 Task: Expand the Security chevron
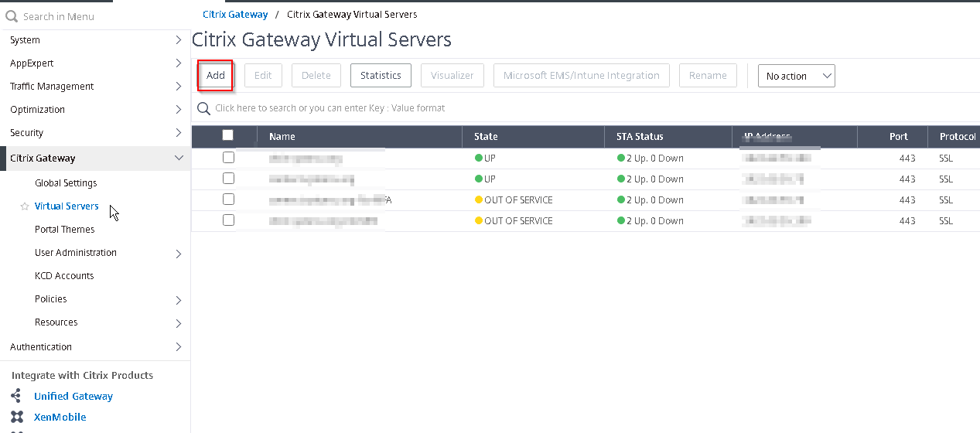click(179, 133)
